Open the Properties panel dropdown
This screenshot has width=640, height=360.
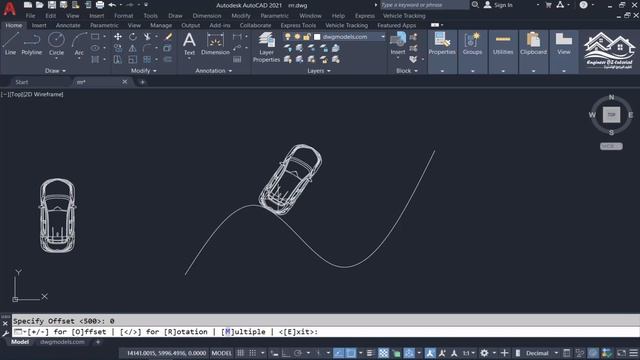coord(442,71)
